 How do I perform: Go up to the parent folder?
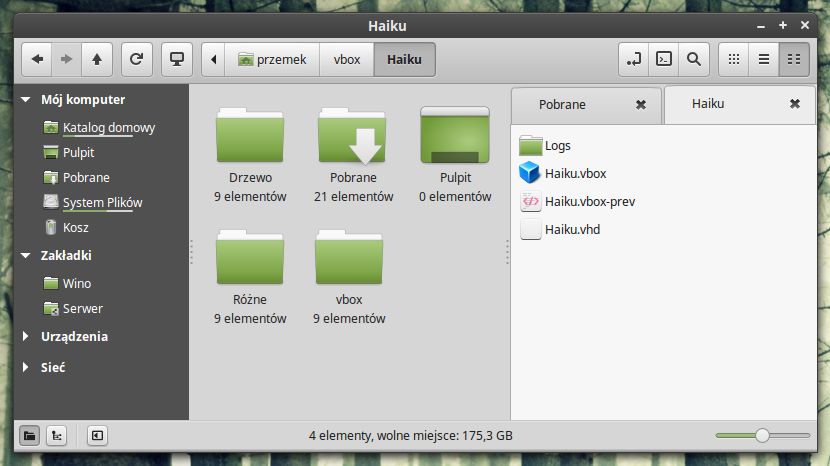96,59
